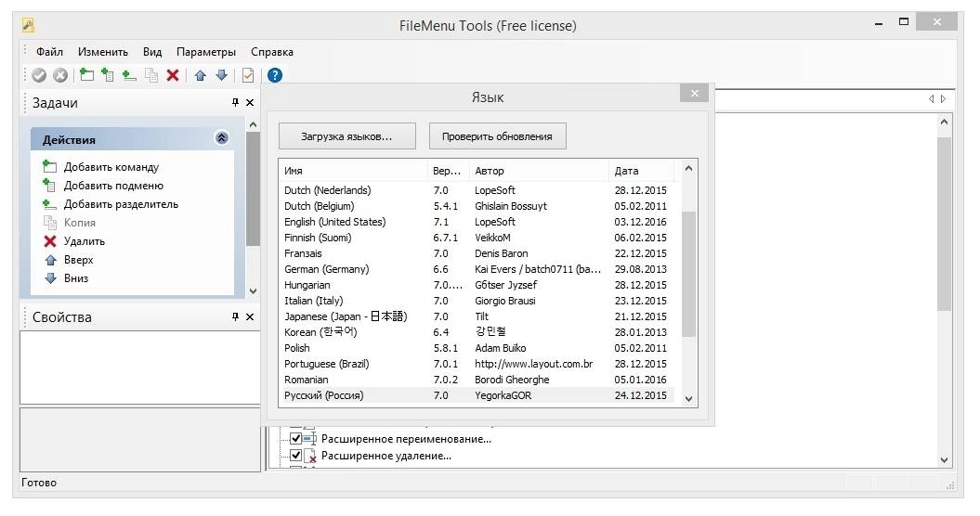The image size is (980, 516).
Task: Click the up-arrow icon beside Вверх
Action: coord(50,260)
